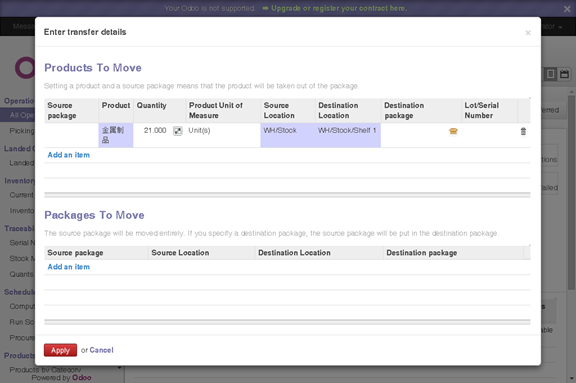Open the upgrade or register contract link
Screen dimensions: 576x383
[339, 8]
